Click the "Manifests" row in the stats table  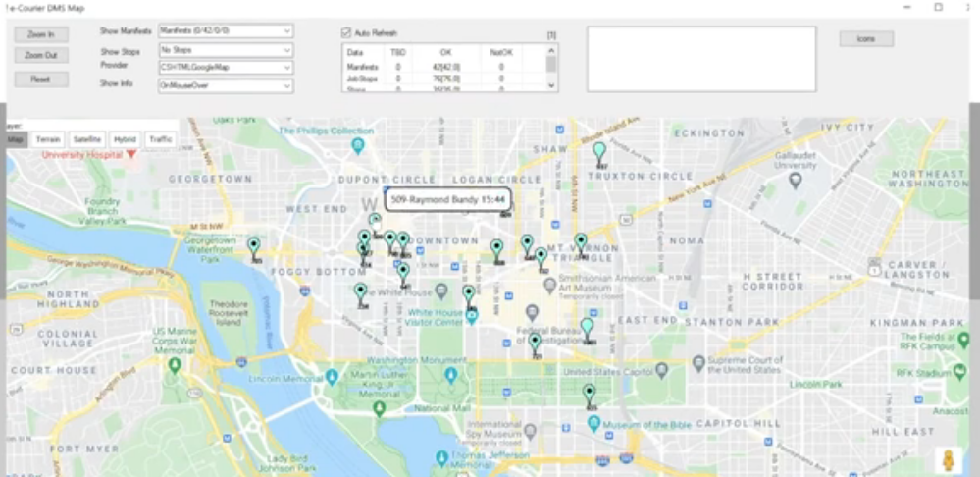(443, 67)
